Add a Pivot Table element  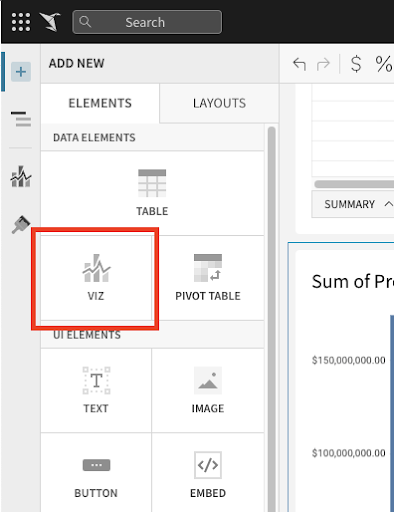pyautogui.click(x=208, y=278)
